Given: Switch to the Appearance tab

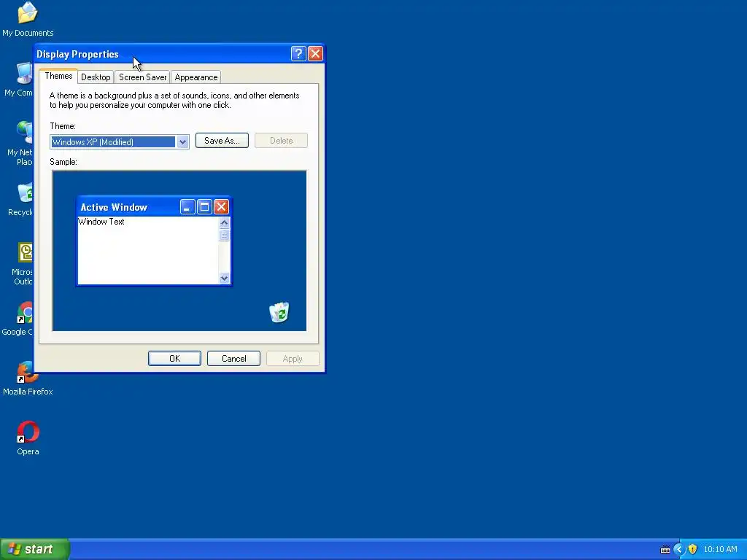Looking at the screenshot, I should [196, 77].
